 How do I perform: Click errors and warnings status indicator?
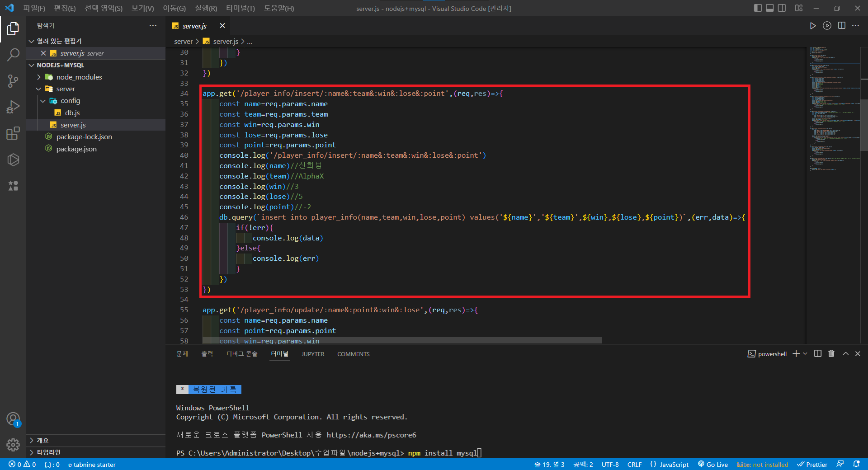[22, 465]
